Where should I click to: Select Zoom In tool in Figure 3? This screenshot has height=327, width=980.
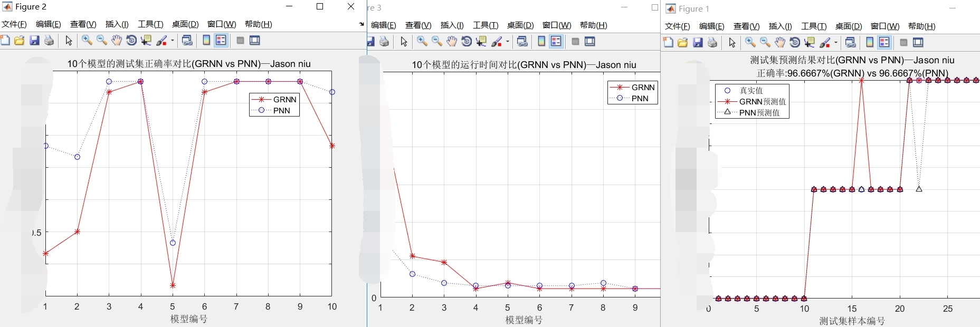[x=422, y=42]
